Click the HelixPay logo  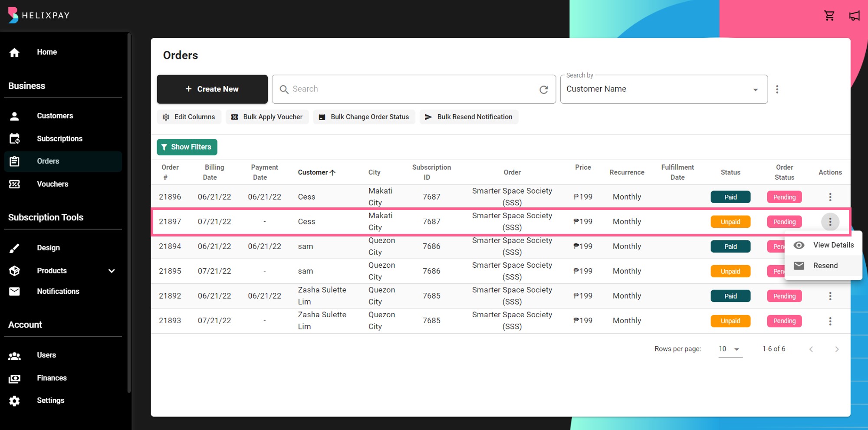(x=39, y=15)
